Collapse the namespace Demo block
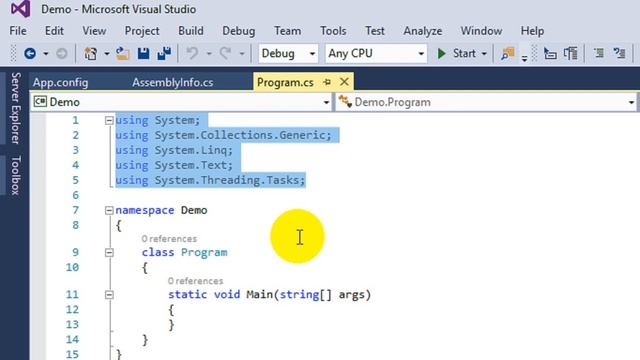Screen dimensions: 640x360 pyautogui.click(x=109, y=210)
